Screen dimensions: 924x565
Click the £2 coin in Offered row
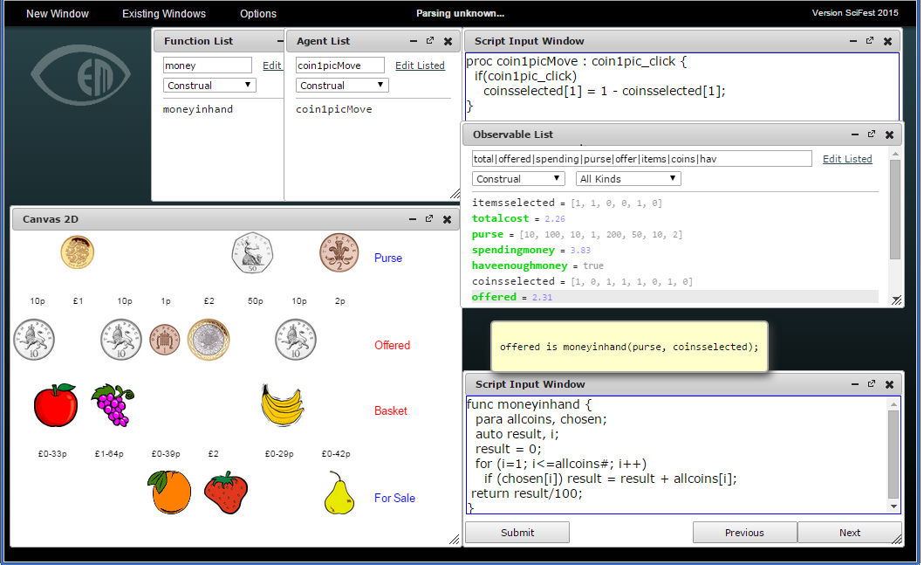pos(208,339)
